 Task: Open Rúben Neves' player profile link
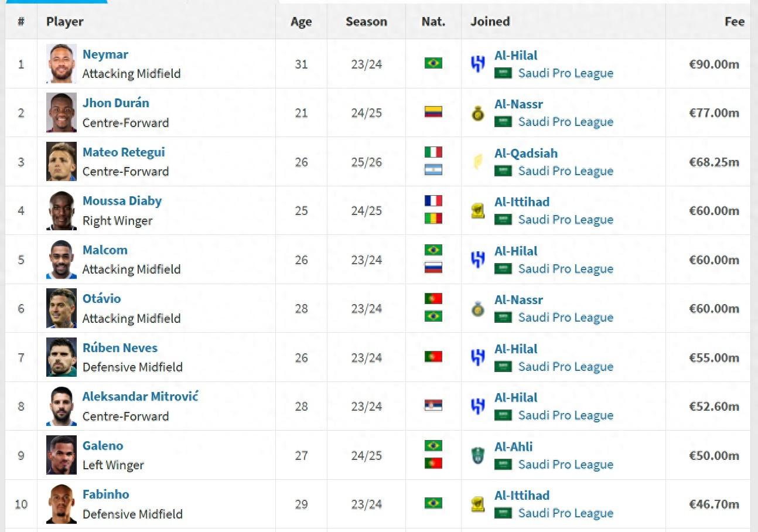point(119,347)
